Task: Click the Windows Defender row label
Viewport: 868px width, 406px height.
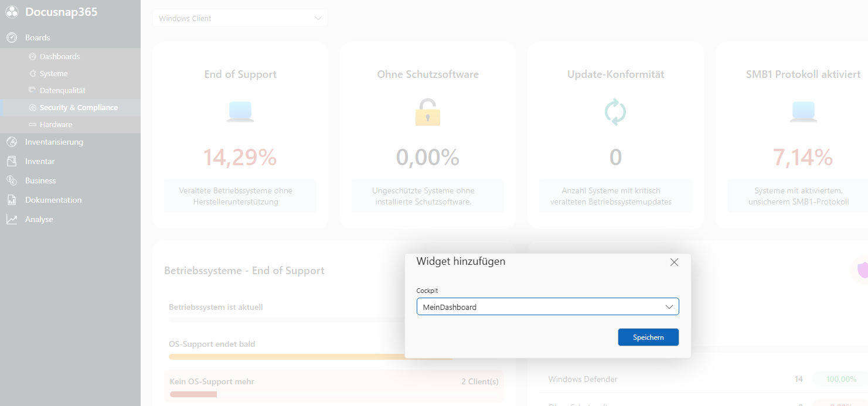Action: click(583, 379)
